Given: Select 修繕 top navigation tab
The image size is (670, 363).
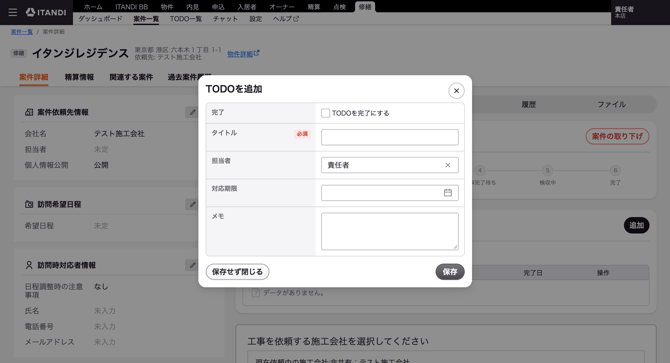Looking at the screenshot, I should 365,7.
